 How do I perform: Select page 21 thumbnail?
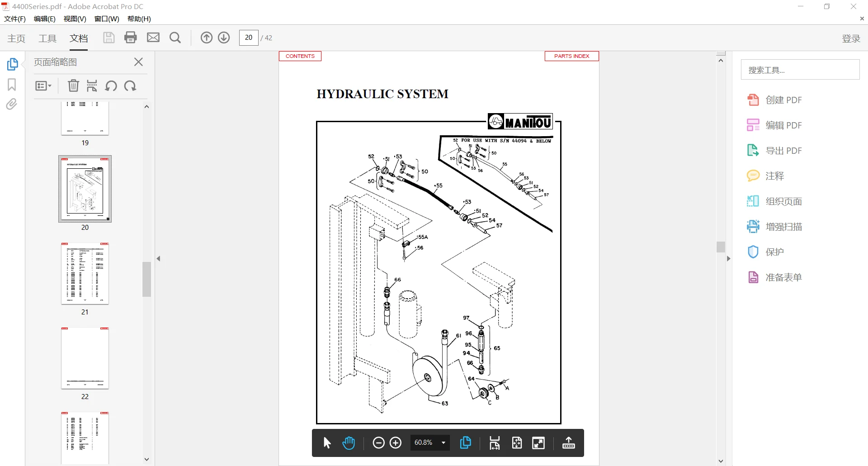pyautogui.click(x=85, y=274)
